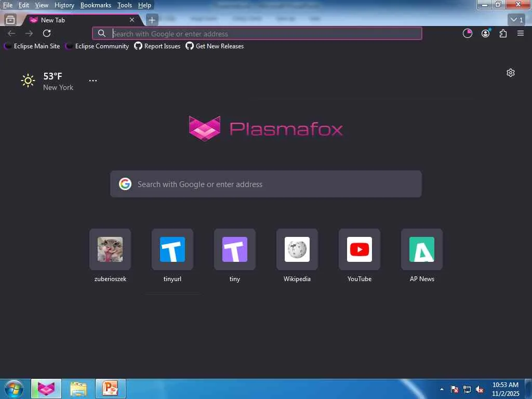Image resolution: width=532 pixels, height=399 pixels.
Task: Switch to Plasmafox in the taskbar
Action: coord(46,389)
